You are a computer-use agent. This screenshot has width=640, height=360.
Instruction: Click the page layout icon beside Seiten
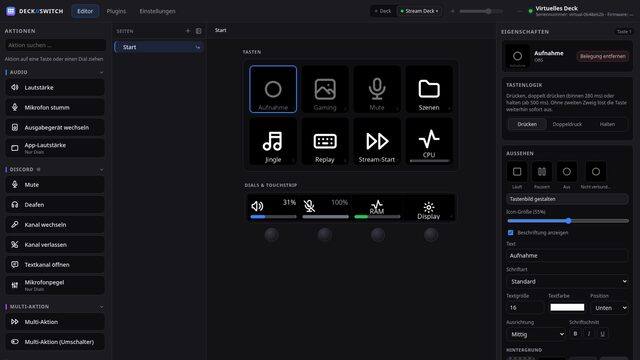click(198, 31)
